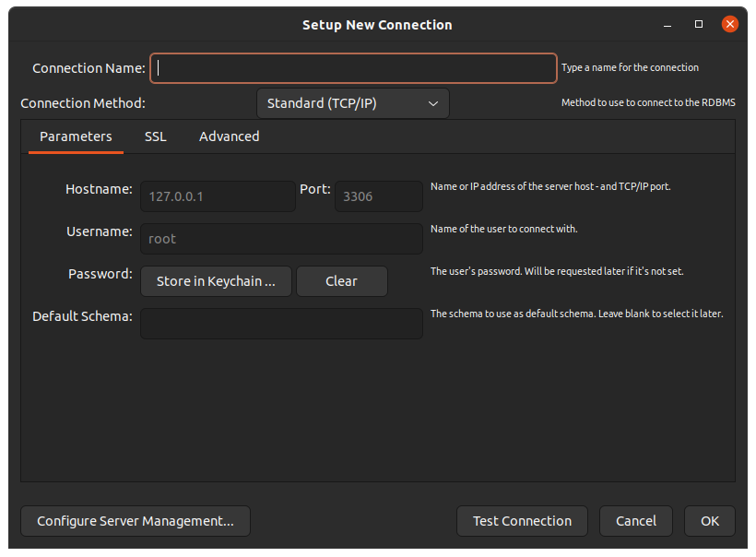756x557 pixels.
Task: Focus the Hostname field showing 127.0.0.1
Action: [218, 196]
